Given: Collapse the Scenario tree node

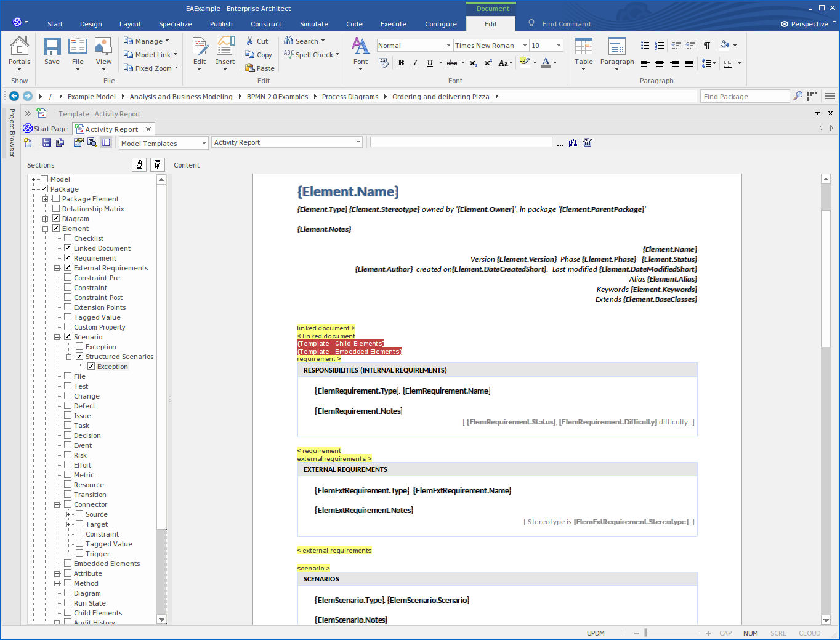Looking at the screenshot, I should pyautogui.click(x=57, y=337).
